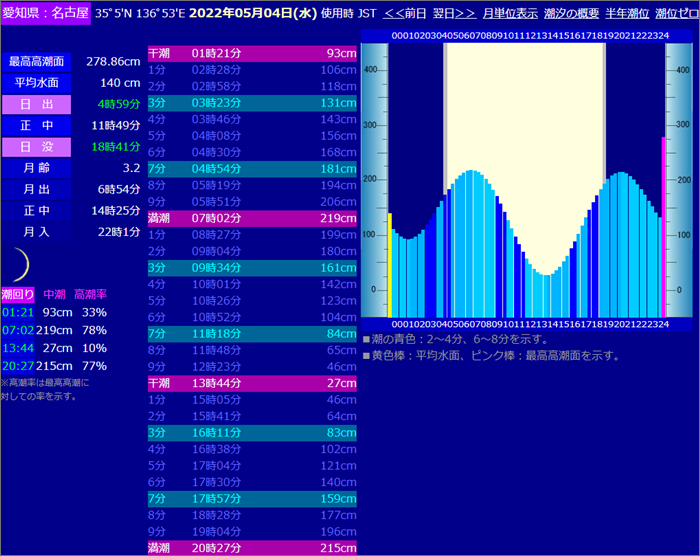Screen dimensions: 700x556
Task: Click the 日出 sunrise label
Action: pyautogui.click(x=36, y=104)
